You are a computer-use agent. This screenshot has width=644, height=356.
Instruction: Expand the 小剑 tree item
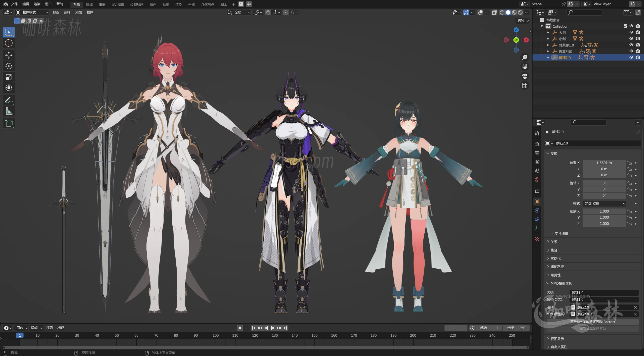pos(548,39)
